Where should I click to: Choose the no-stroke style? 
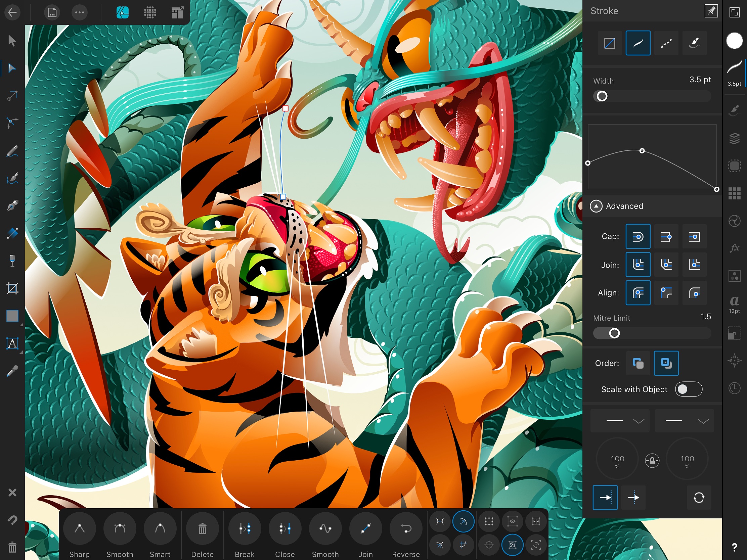click(x=610, y=43)
